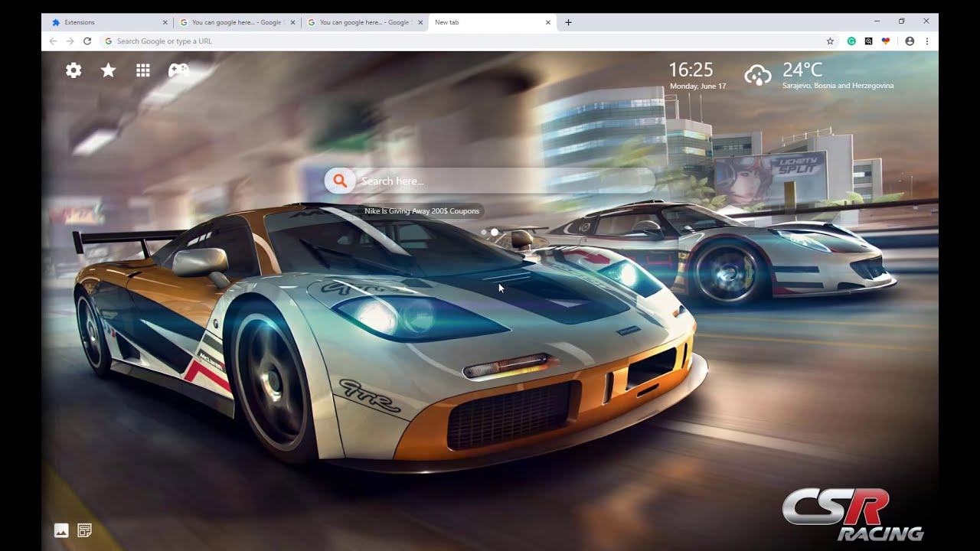The width and height of the screenshot is (980, 551).
Task: Click 'Sarajevo, Bosnia and Herzegovina' location text
Action: 838,86
